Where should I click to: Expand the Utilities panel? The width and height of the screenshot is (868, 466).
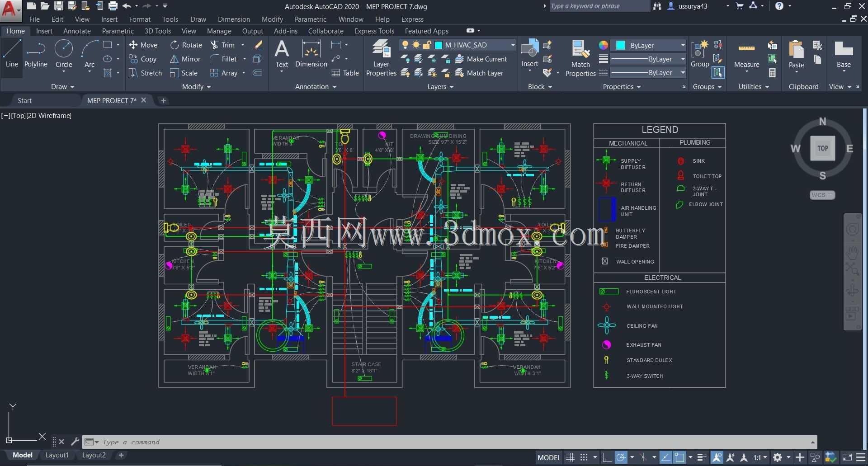coord(754,86)
